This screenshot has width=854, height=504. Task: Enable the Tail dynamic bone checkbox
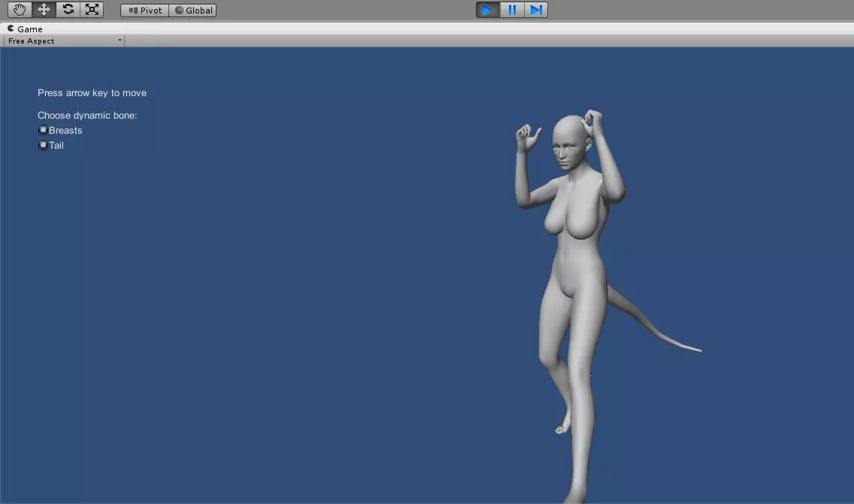click(x=43, y=145)
